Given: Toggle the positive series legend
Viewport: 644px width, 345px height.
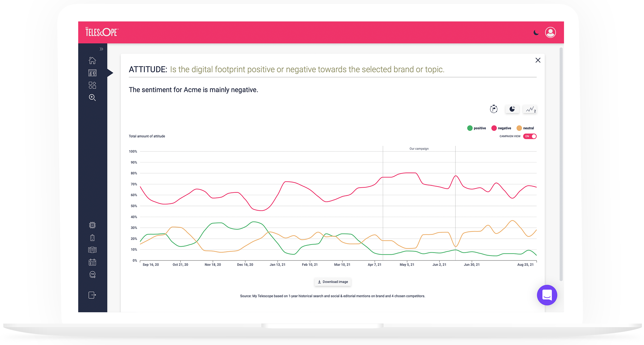Looking at the screenshot, I should (x=476, y=128).
